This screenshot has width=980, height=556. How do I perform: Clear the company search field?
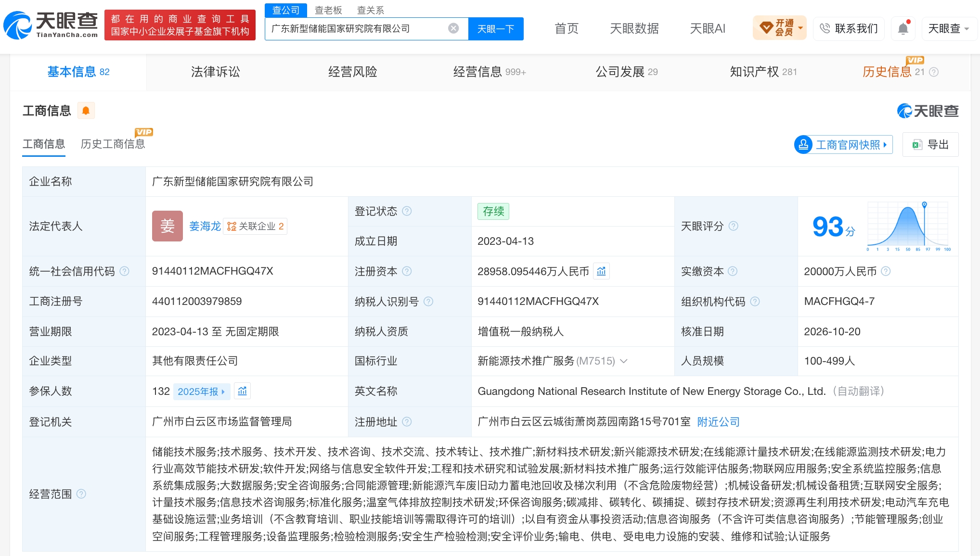point(453,28)
